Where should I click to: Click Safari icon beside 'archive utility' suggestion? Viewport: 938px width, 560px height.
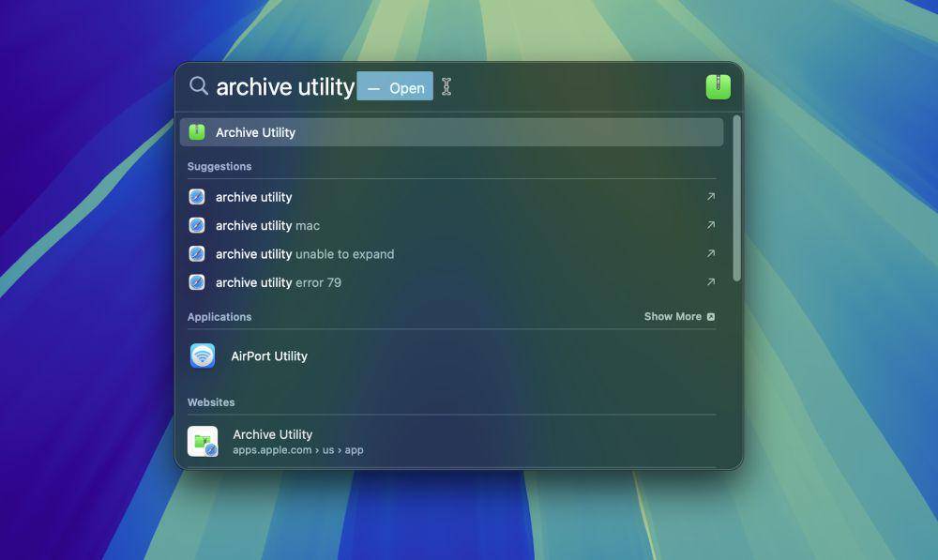pyautogui.click(x=197, y=197)
